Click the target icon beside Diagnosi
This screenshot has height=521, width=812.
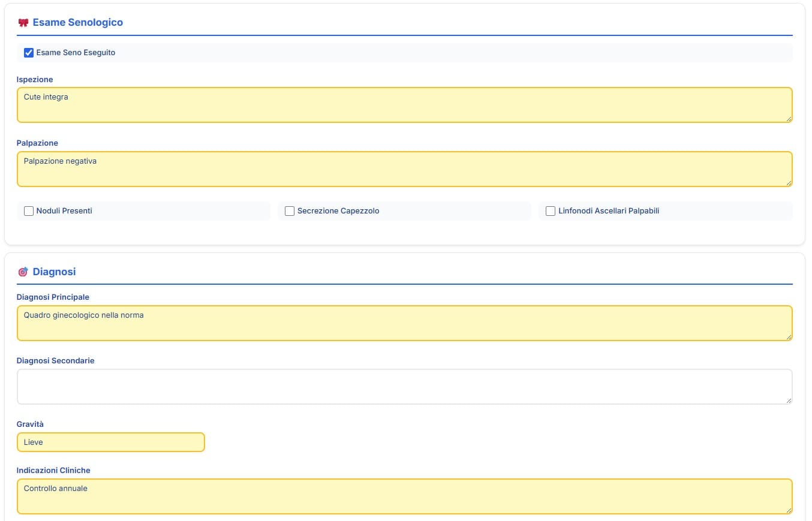(x=23, y=272)
